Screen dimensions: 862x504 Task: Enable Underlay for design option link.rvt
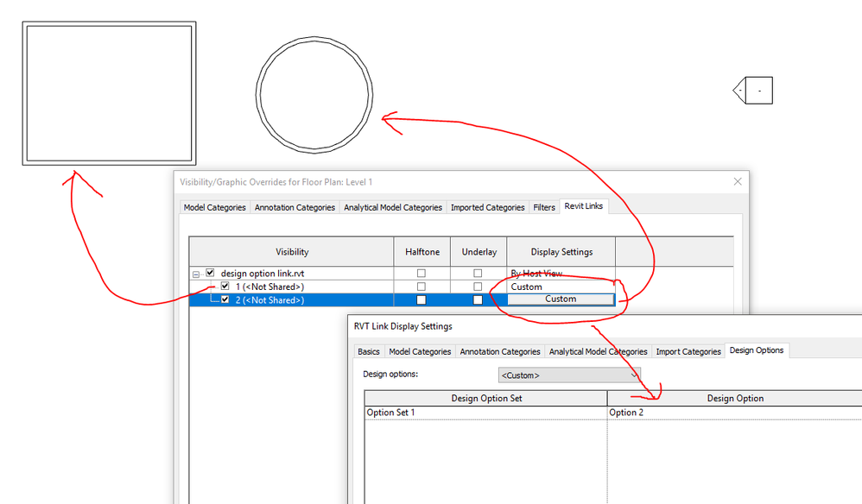478,273
